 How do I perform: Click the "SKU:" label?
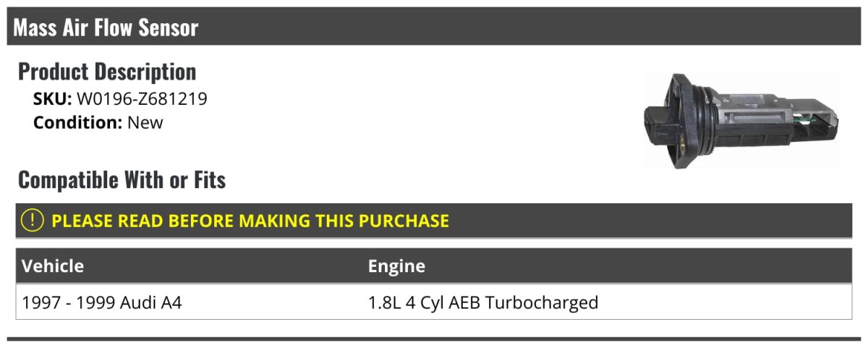(52, 98)
